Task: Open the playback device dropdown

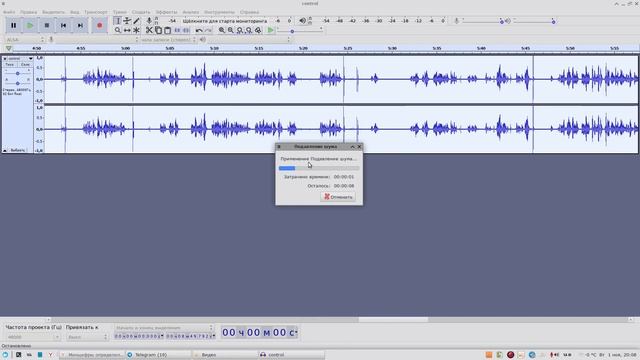Action: (249, 40)
